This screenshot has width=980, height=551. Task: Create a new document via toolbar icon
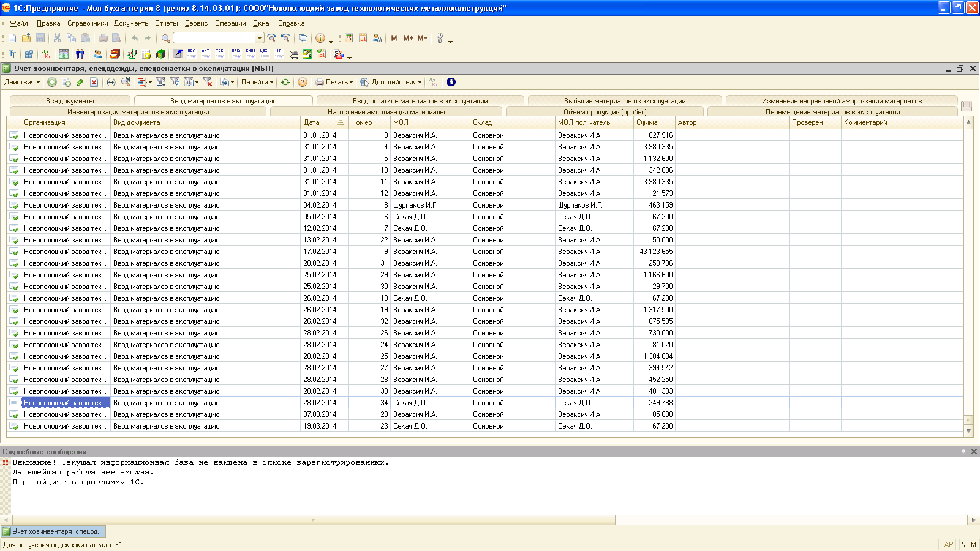(12, 38)
